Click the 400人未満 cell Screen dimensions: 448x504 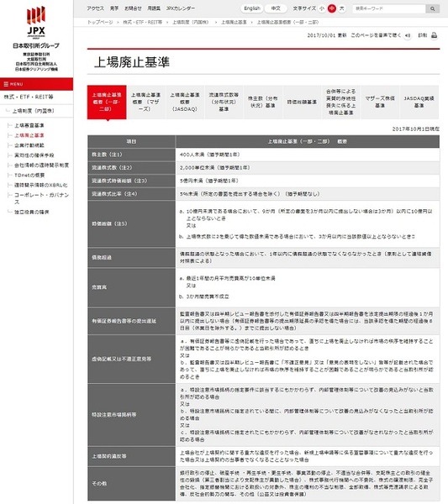pyautogui.click(x=308, y=155)
